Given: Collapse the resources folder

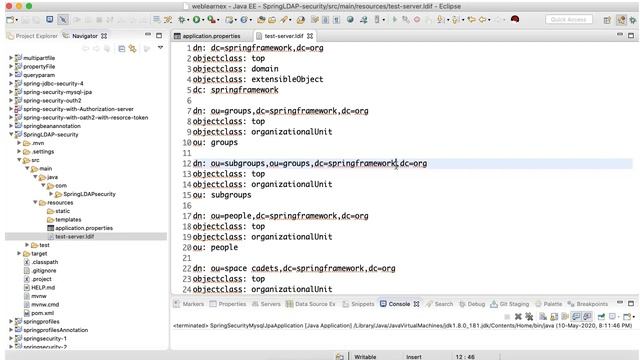Looking at the screenshot, I should [35, 202].
